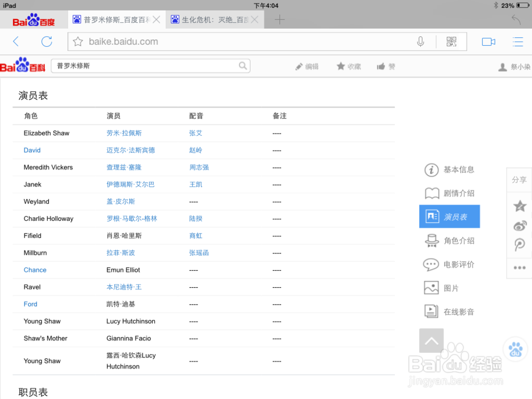Viewport: 532px width, 399px height.
Task: Start voice search with the microphone icon
Action: pos(420,41)
